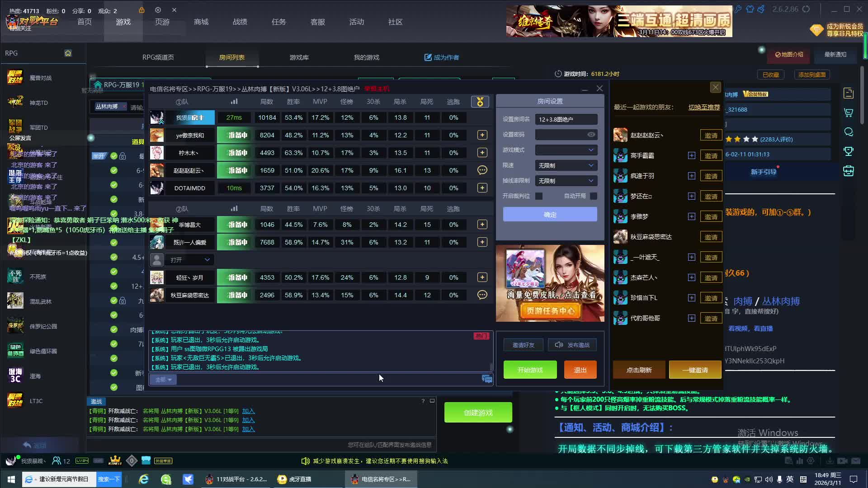Toggle password visibility eye icon

click(x=591, y=135)
